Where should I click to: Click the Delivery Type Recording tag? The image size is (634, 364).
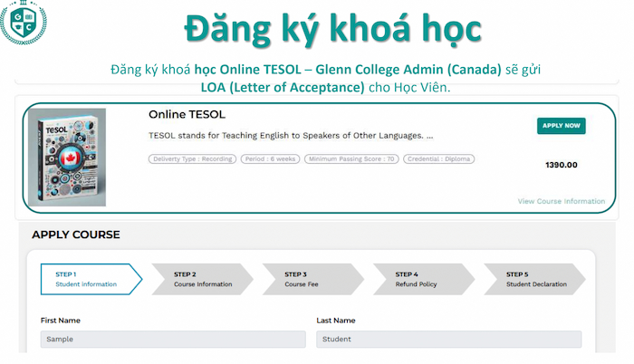click(x=192, y=159)
